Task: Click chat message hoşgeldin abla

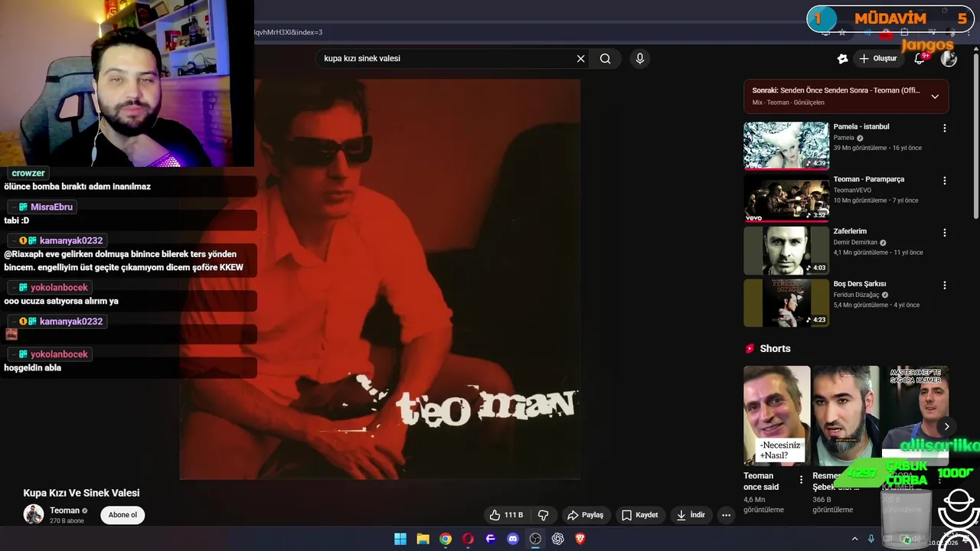Action: [x=32, y=368]
